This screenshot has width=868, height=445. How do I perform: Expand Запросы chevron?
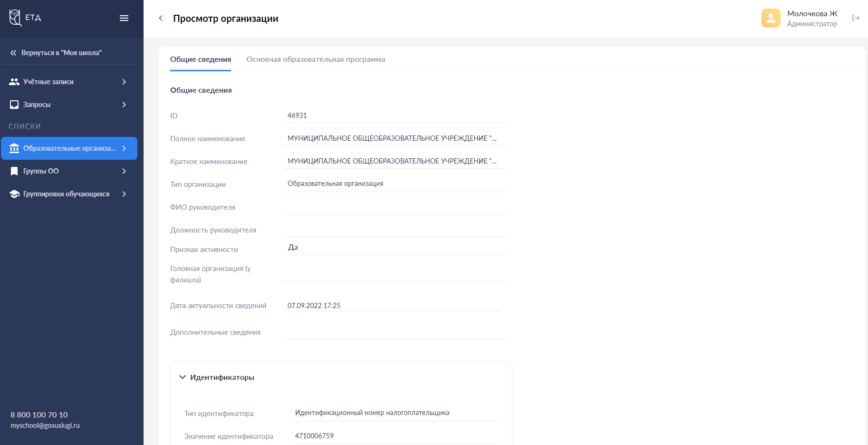(x=124, y=105)
